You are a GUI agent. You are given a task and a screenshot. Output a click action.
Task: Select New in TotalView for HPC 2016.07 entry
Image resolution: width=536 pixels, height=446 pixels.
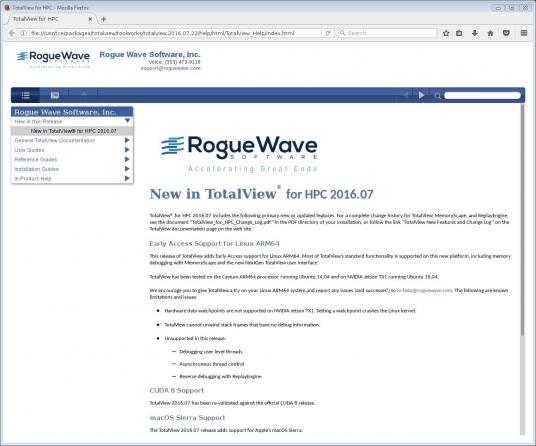point(72,131)
